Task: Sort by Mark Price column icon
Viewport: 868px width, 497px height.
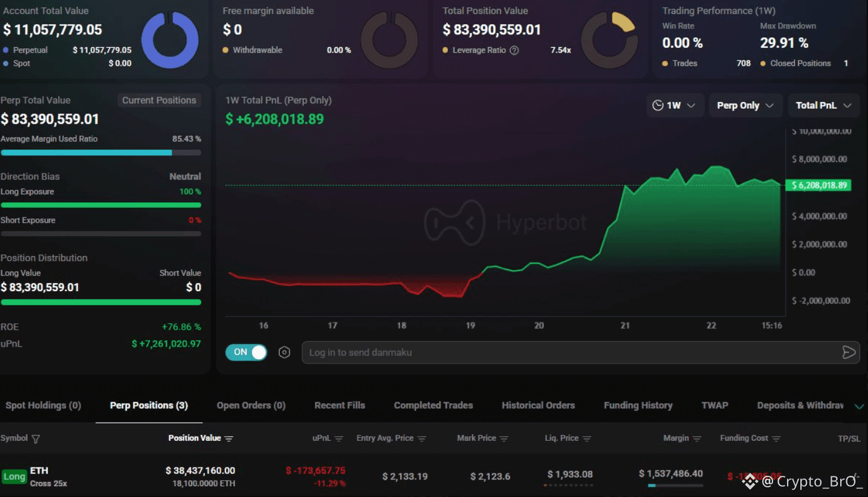Action: click(x=504, y=438)
